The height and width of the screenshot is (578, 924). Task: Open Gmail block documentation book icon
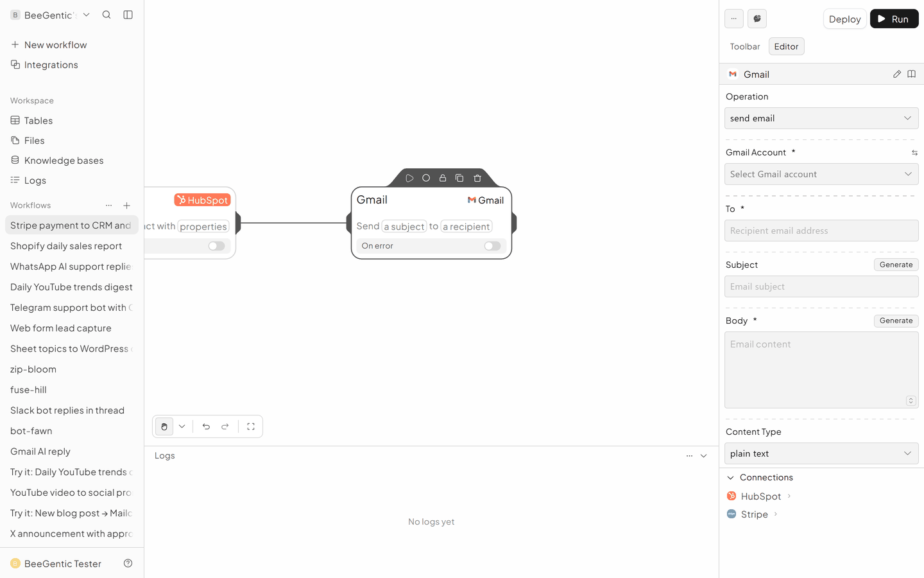coord(911,74)
